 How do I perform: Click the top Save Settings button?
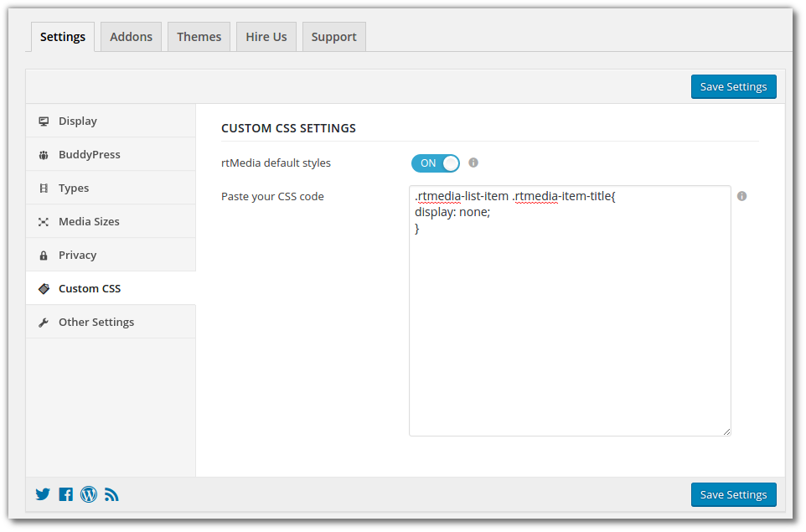(x=733, y=86)
